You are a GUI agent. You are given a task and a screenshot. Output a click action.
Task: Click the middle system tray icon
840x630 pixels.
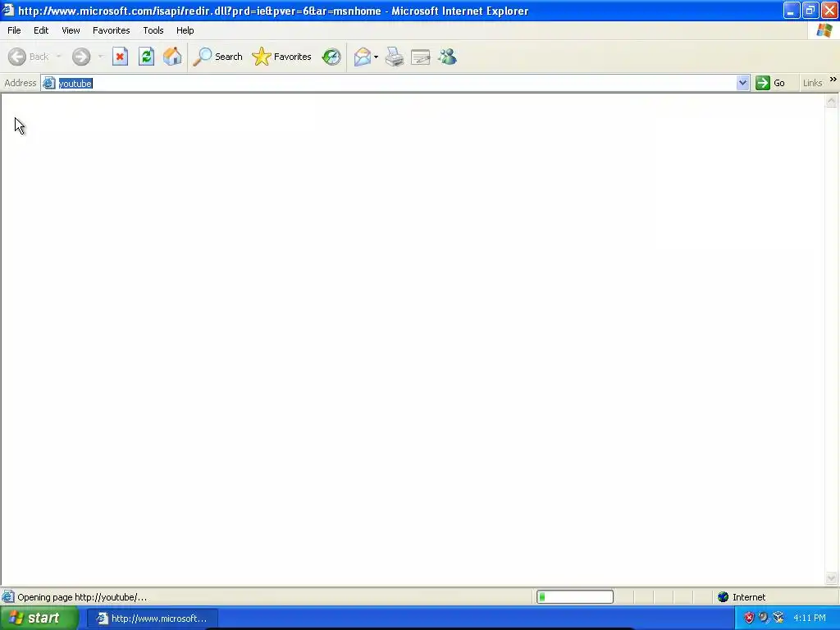764,619
